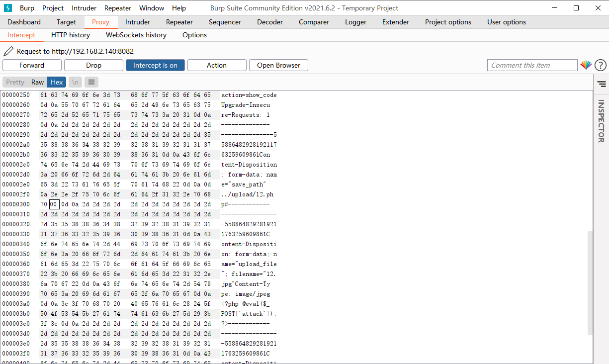Select the Hex view

click(57, 82)
